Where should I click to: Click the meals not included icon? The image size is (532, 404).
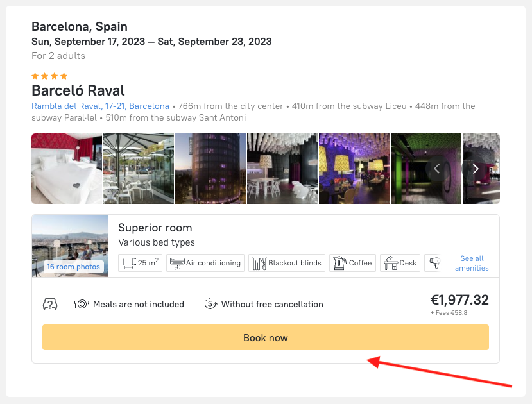tap(82, 304)
